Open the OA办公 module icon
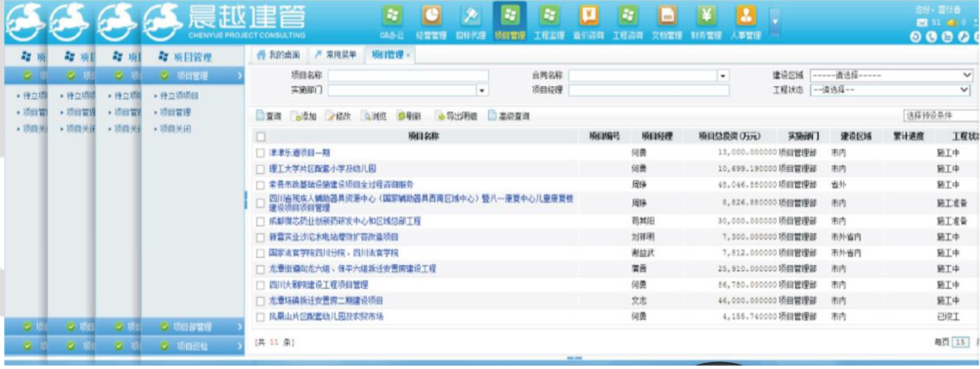Screen dimensions: 980x369 (393, 16)
